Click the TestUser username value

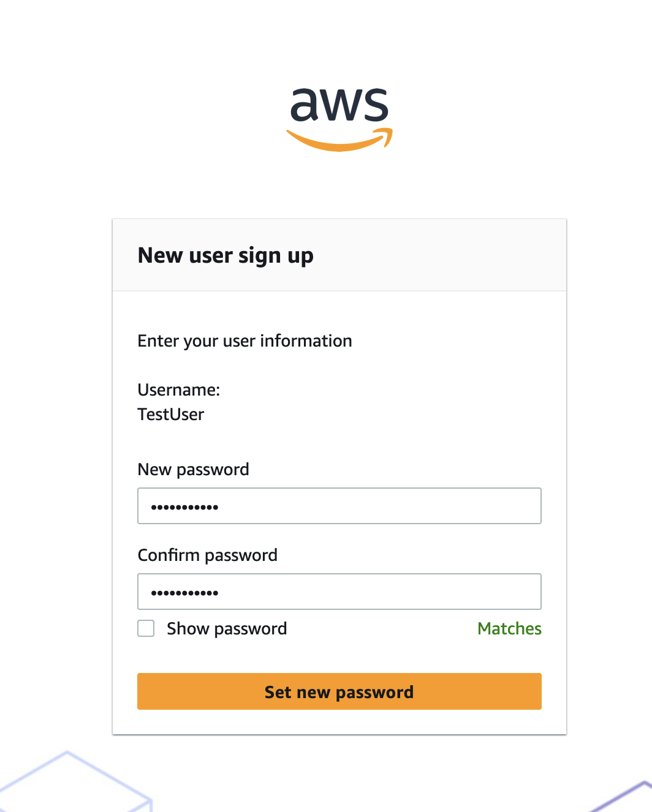click(x=170, y=415)
